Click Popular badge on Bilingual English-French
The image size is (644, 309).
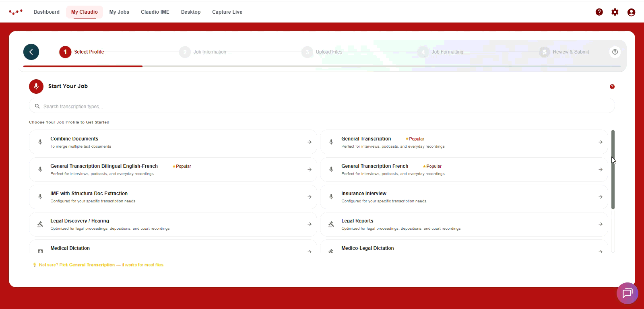pos(182,166)
